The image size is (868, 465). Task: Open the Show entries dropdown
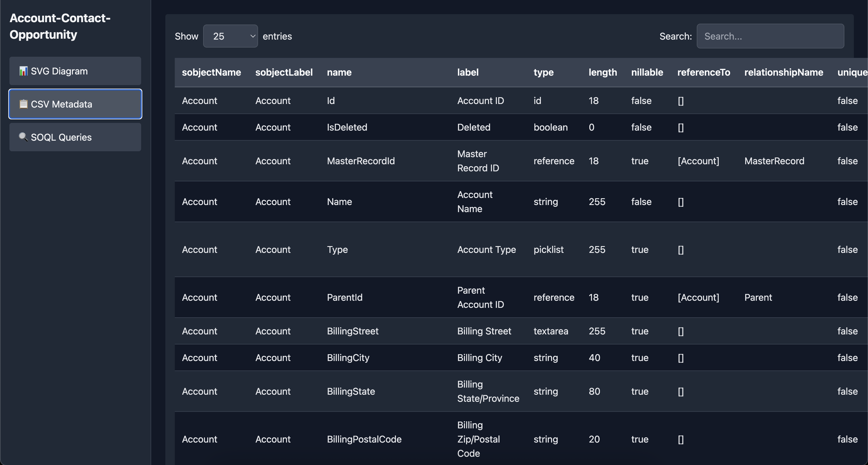[x=230, y=36]
